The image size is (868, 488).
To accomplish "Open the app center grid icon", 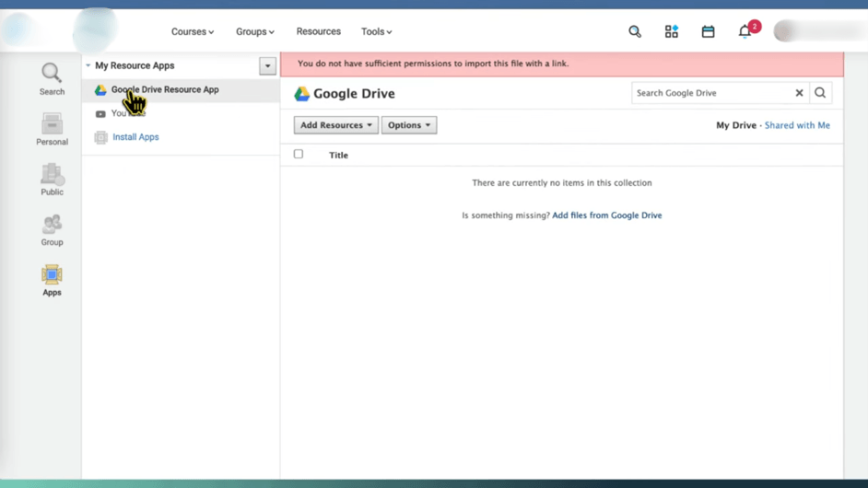I will [672, 31].
